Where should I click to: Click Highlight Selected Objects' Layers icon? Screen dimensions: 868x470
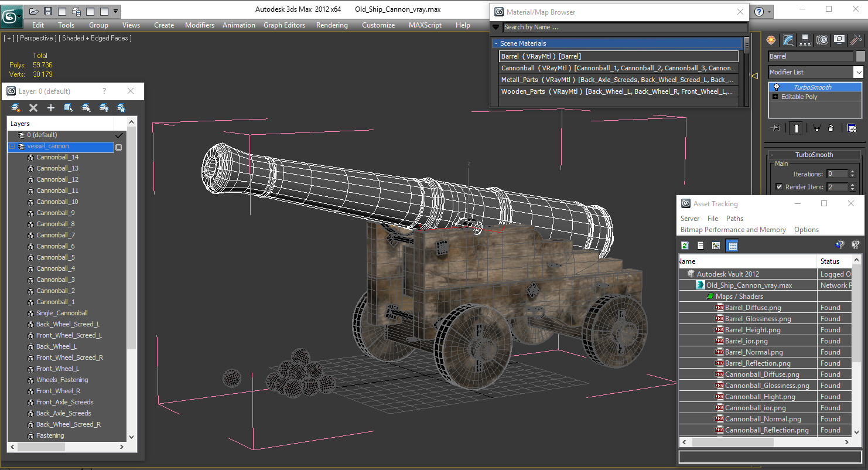[x=86, y=108]
